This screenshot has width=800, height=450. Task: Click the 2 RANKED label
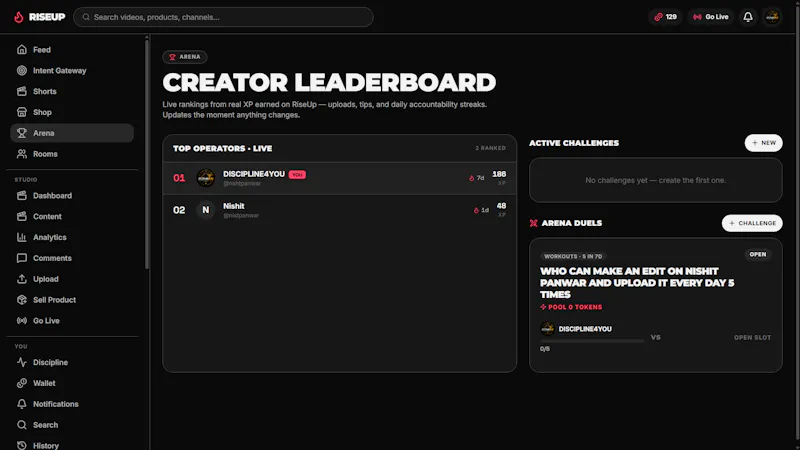(x=490, y=148)
